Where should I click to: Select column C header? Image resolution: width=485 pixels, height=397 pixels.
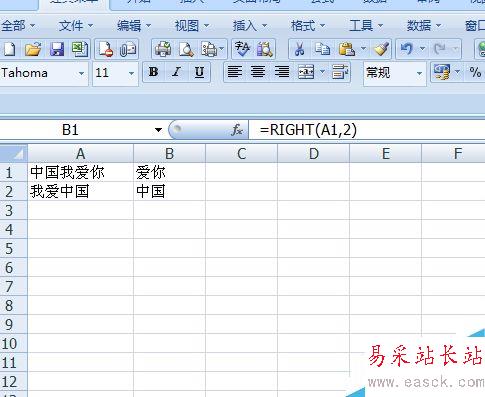point(242,154)
